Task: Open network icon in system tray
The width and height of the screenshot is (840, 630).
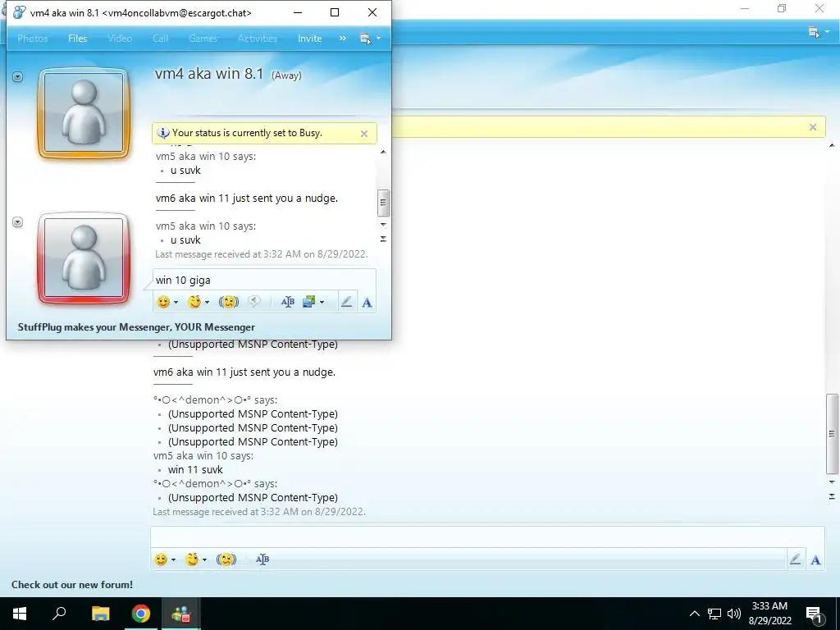Action: [x=714, y=614]
